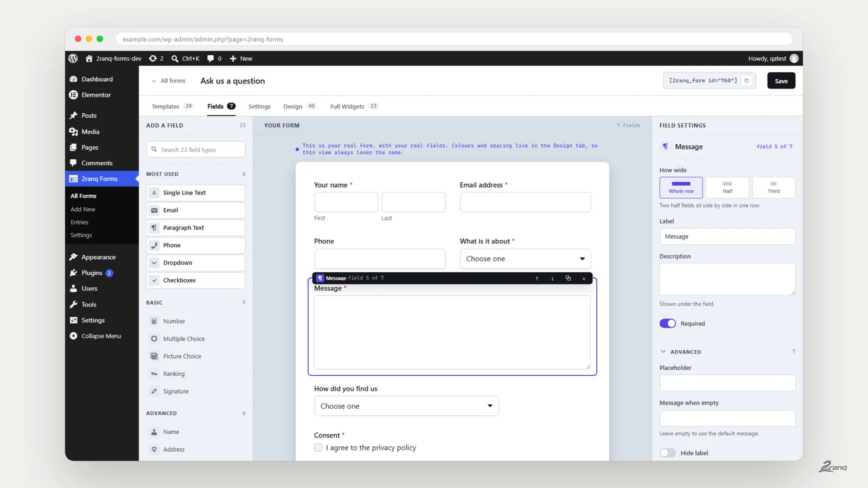Image resolution: width=868 pixels, height=488 pixels.
Task: Save the form
Action: click(781, 81)
